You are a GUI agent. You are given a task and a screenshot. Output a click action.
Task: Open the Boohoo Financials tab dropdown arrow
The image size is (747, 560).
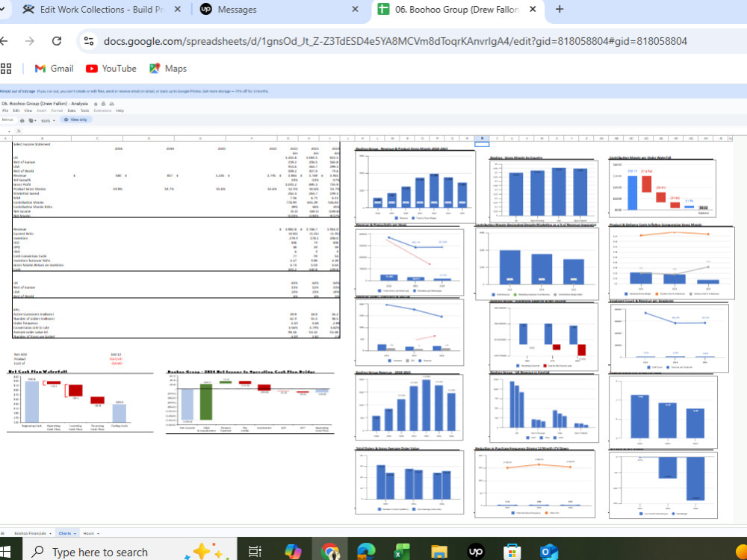coord(51,534)
